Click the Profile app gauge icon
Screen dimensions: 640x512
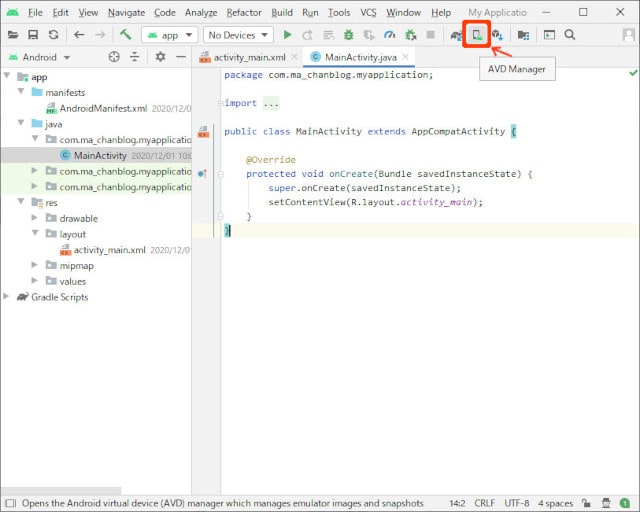pos(389,35)
